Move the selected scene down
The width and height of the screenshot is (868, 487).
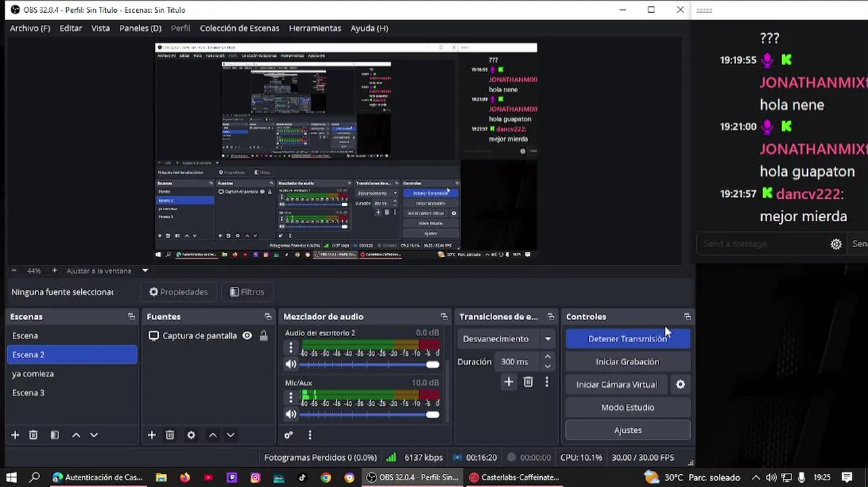pos(94,435)
